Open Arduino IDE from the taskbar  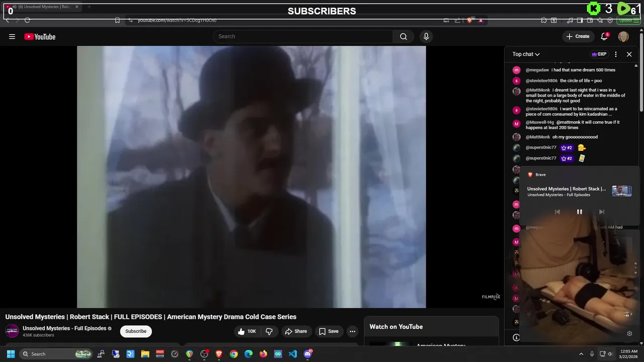278,354
